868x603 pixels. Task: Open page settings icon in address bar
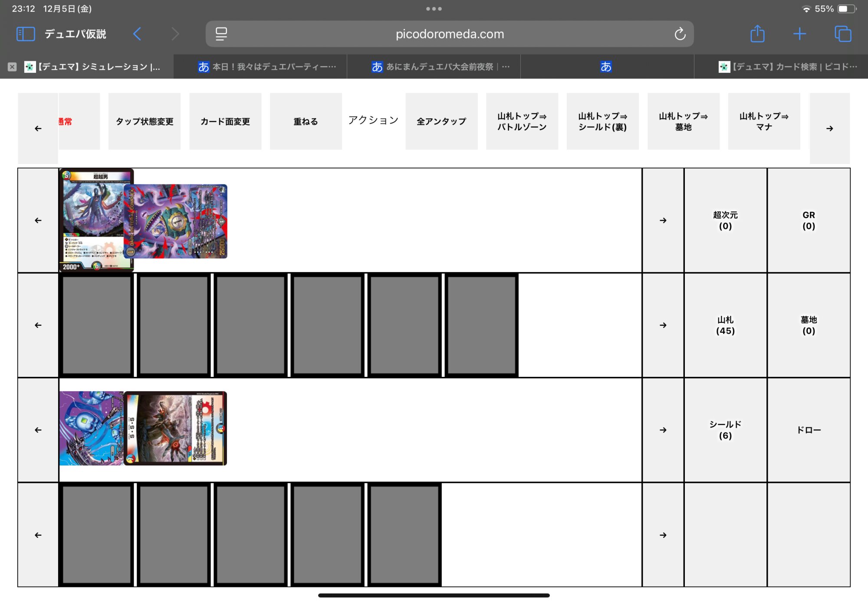[x=221, y=34]
